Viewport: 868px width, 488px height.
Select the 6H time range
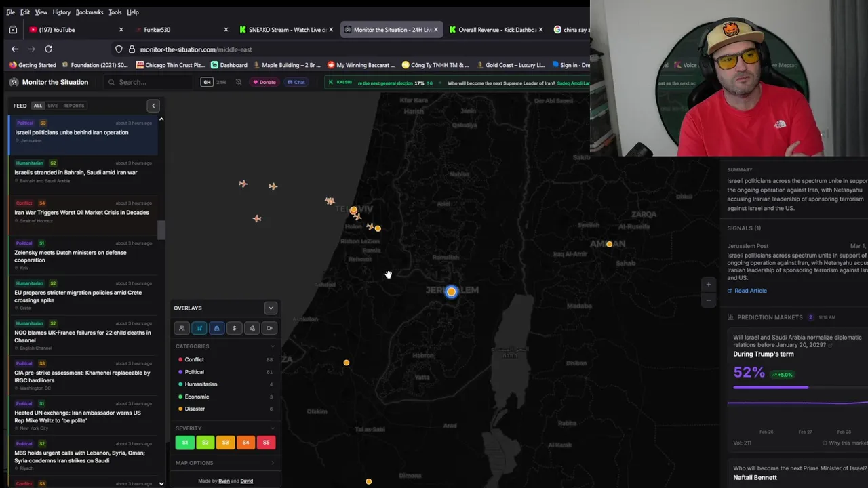point(207,82)
